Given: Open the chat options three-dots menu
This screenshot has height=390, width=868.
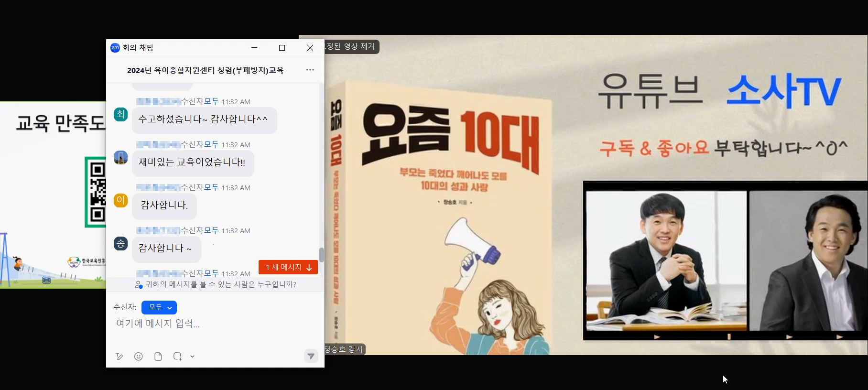Looking at the screenshot, I should pyautogui.click(x=310, y=70).
